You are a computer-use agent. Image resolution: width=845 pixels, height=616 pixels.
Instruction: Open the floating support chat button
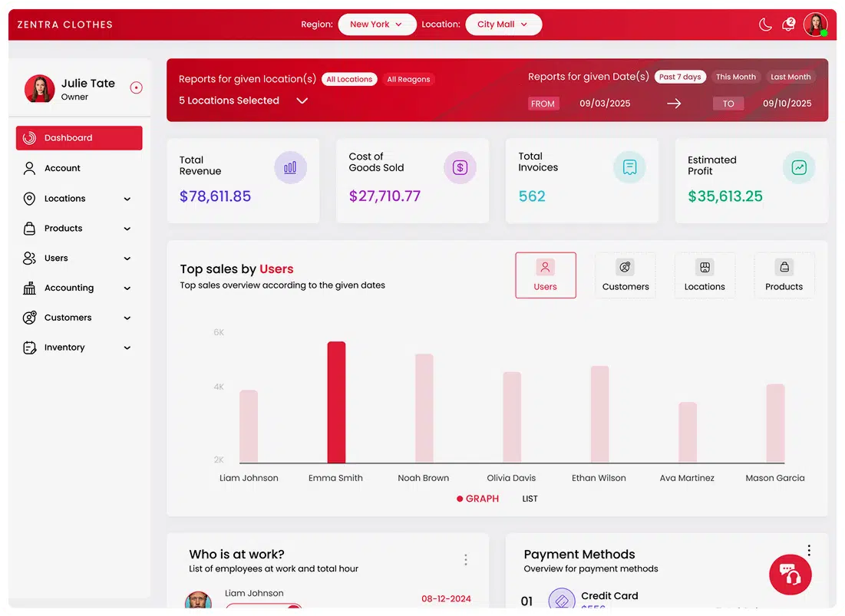[791, 575]
